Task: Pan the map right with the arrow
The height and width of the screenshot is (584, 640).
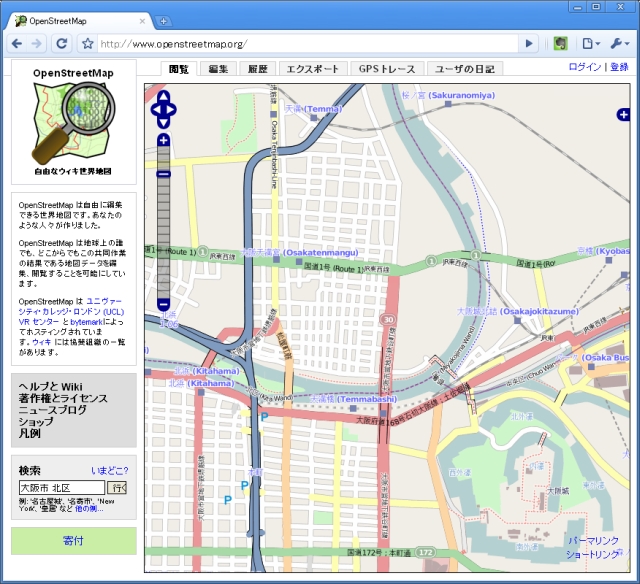Action: pyautogui.click(x=171, y=110)
